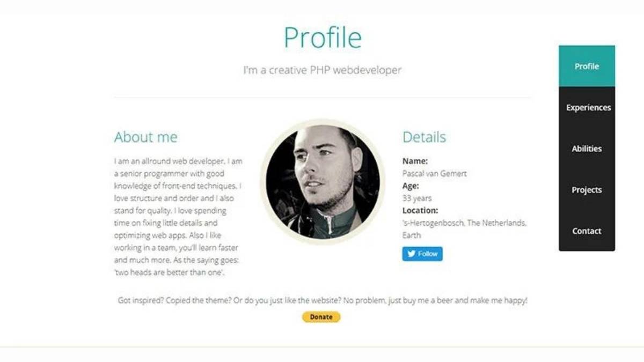The height and width of the screenshot is (362, 644).
Task: Click the 'Details' section heading
Action: [x=424, y=137]
